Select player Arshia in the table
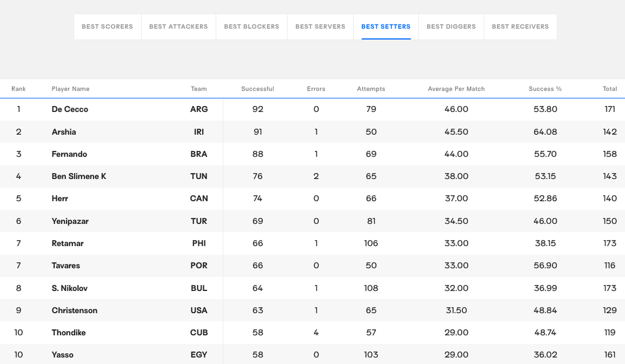Viewport: 625px width, 364px height. 64,132
